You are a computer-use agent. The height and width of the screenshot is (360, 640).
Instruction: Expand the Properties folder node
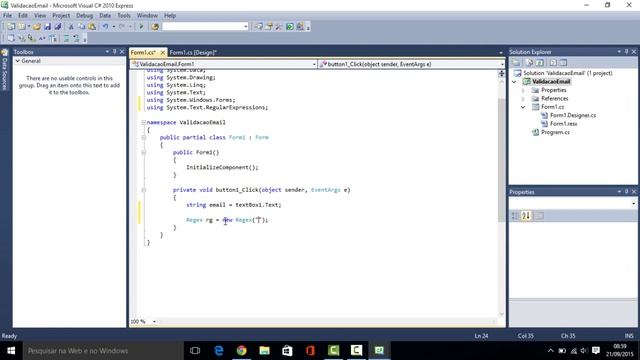(x=523, y=90)
